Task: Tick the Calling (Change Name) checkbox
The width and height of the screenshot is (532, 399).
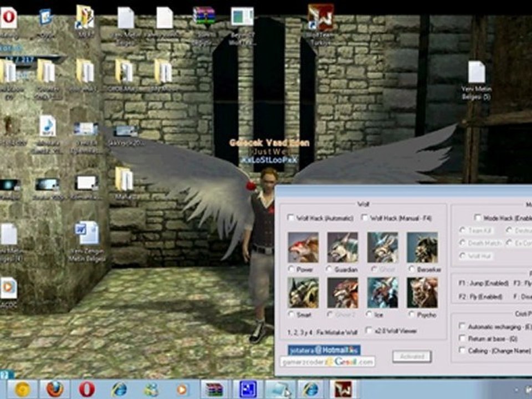Action: 462,350
